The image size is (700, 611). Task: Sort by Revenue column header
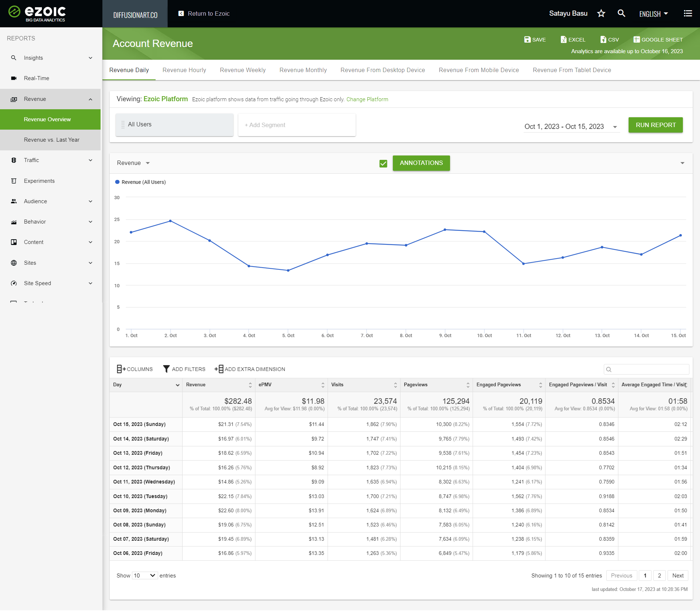(x=219, y=385)
